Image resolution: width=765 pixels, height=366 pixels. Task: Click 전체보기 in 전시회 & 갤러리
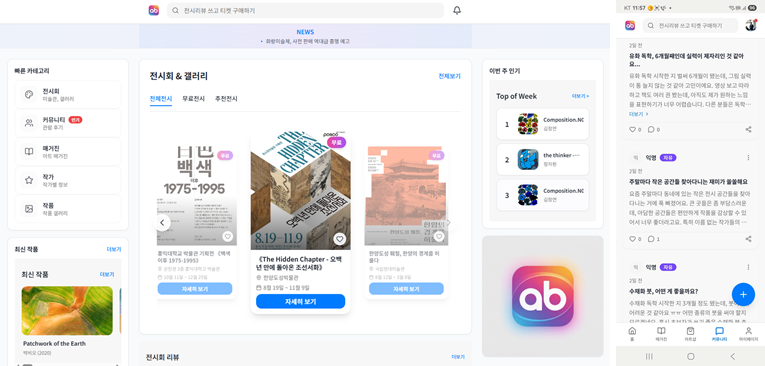[x=449, y=76]
